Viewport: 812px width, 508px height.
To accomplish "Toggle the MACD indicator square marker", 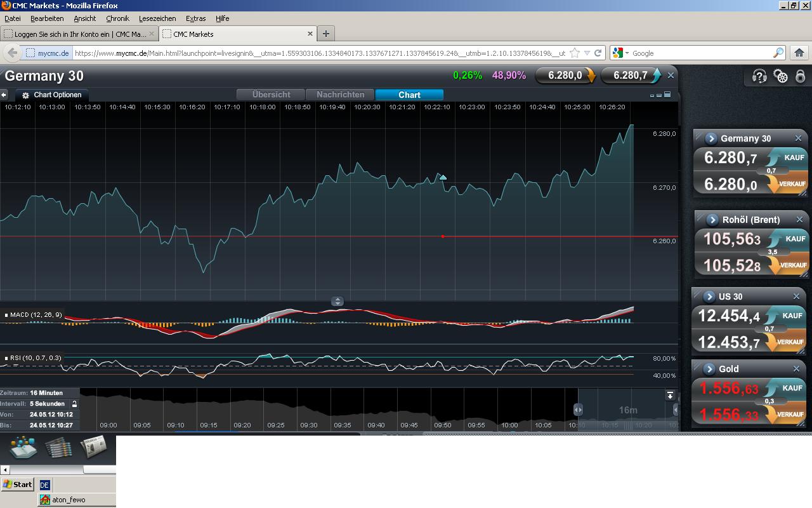I will [6, 315].
